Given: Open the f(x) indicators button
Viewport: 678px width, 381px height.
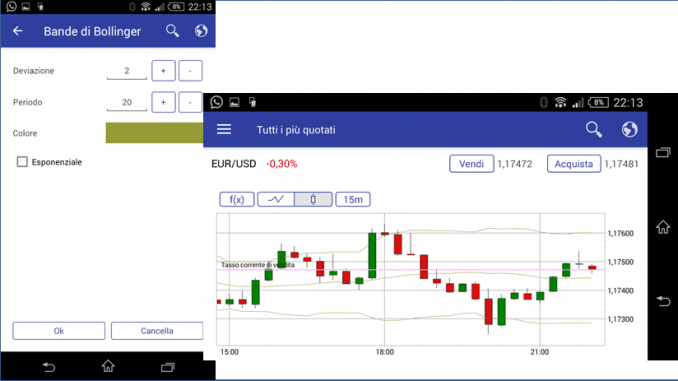Looking at the screenshot, I should tap(237, 199).
